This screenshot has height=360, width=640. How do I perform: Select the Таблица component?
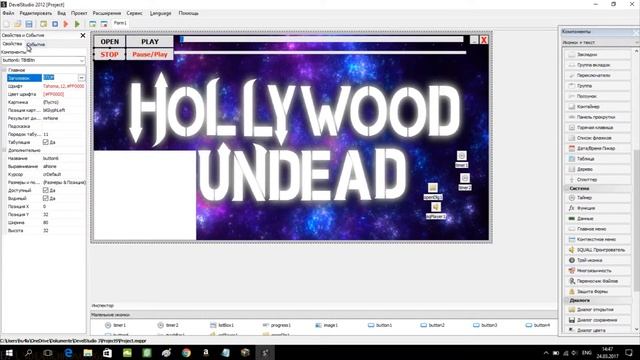(x=598, y=159)
